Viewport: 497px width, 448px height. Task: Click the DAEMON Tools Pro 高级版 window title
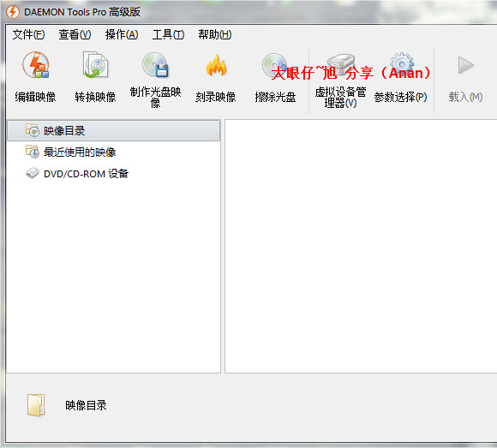[x=82, y=12]
